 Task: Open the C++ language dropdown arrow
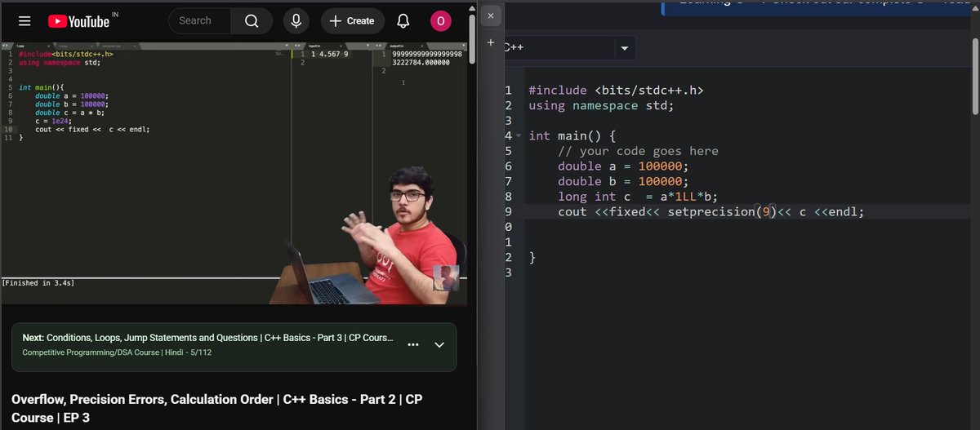[x=624, y=48]
